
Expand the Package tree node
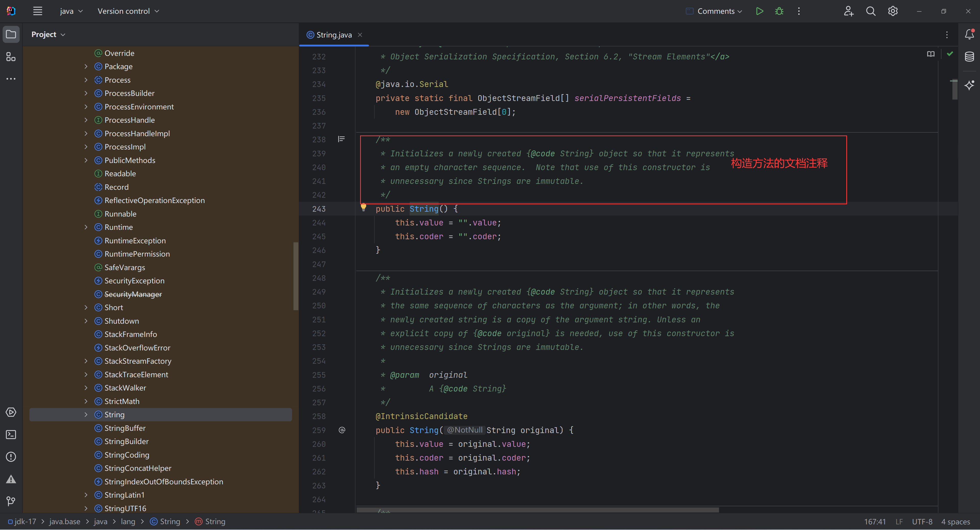click(86, 67)
